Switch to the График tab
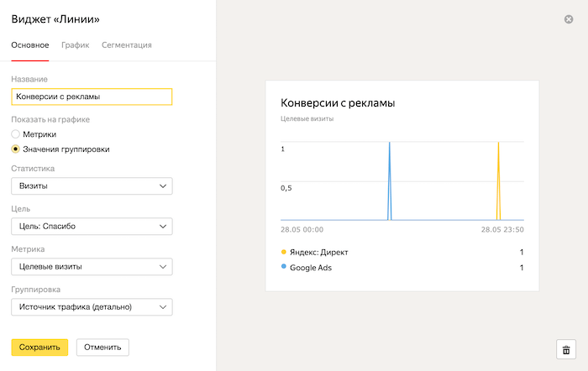The image size is (588, 371). [75, 44]
